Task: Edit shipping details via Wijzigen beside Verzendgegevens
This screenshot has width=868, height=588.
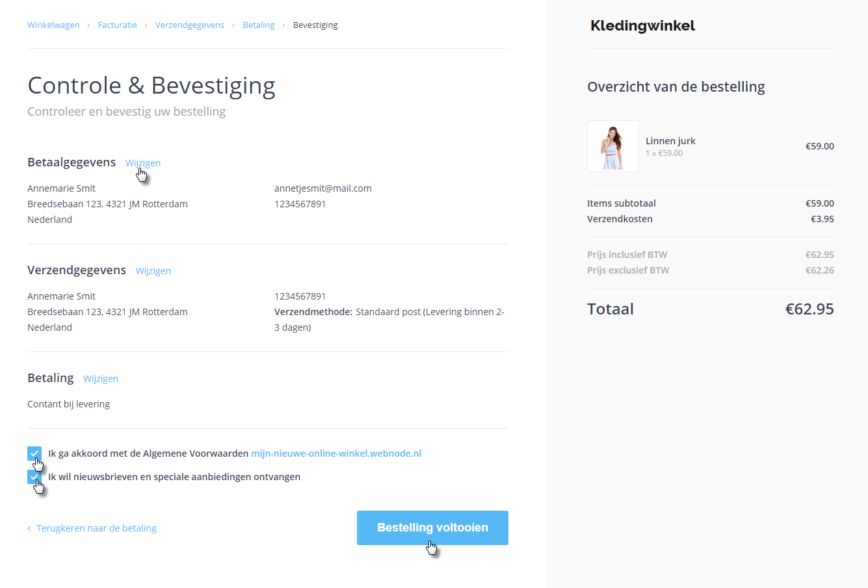Action: click(153, 271)
